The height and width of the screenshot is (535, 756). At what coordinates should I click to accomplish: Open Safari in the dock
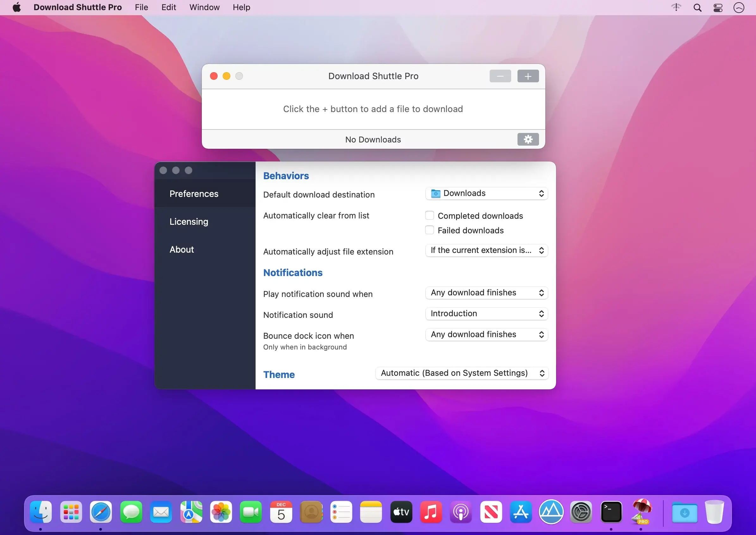(x=101, y=512)
